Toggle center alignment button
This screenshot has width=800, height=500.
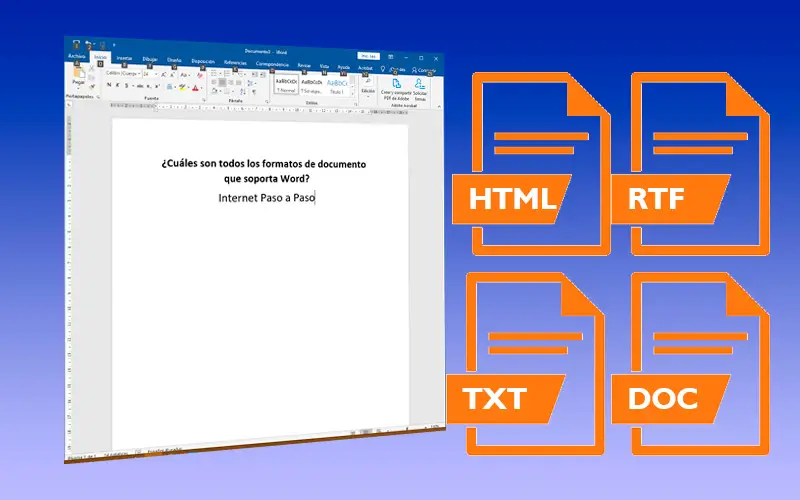tap(222, 83)
